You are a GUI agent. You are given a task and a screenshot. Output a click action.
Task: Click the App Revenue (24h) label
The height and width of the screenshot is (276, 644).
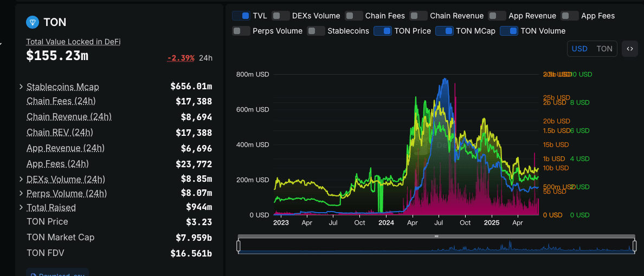click(x=66, y=148)
